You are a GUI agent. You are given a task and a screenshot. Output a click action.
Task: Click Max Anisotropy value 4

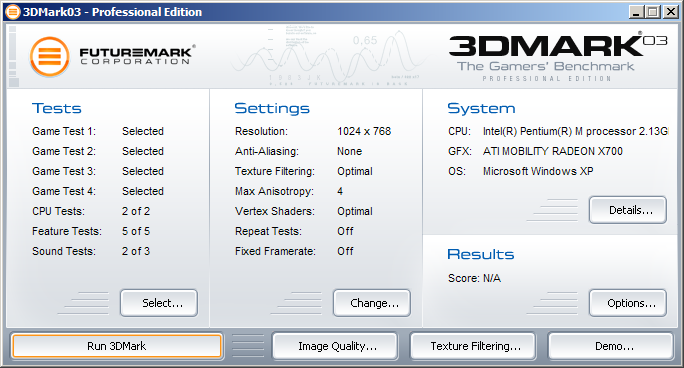pyautogui.click(x=340, y=191)
